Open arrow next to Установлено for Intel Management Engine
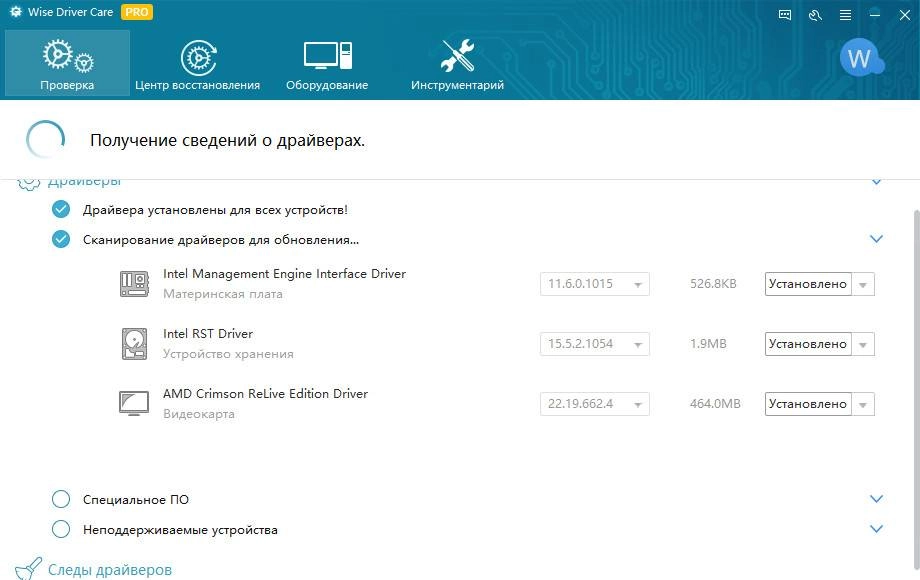Viewport: 920px width, 580px height. tap(863, 284)
